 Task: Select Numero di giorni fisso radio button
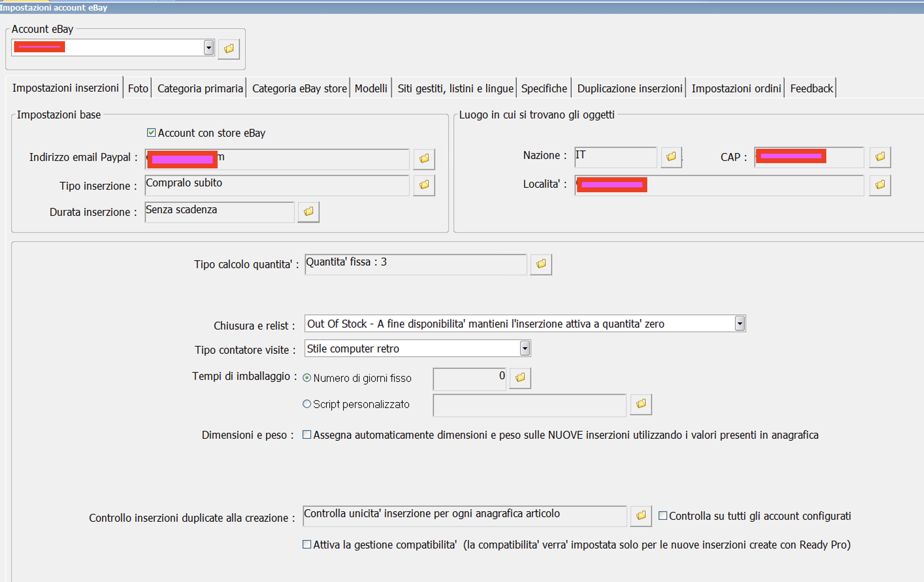tap(306, 378)
